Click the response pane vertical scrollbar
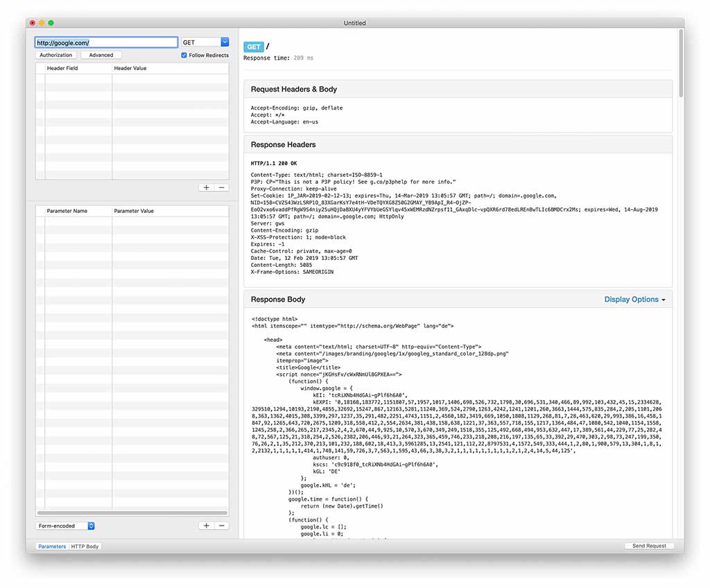 pos(681,62)
